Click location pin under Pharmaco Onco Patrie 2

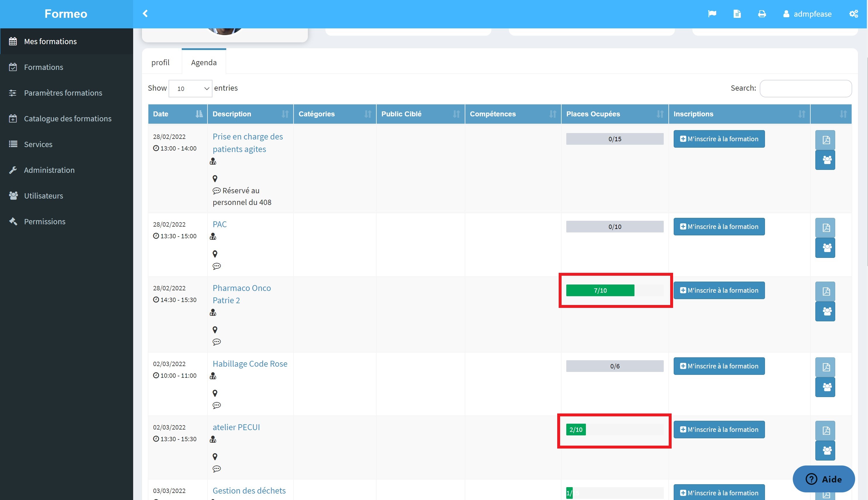215,330
